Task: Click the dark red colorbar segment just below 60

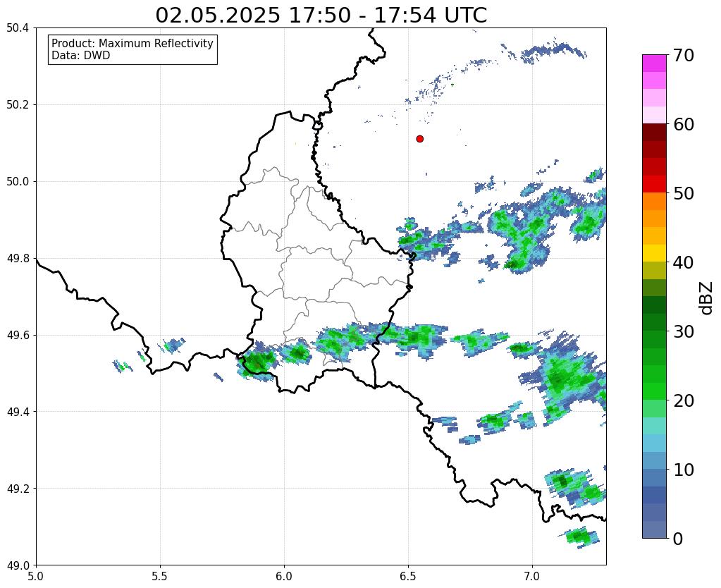Action: click(654, 133)
